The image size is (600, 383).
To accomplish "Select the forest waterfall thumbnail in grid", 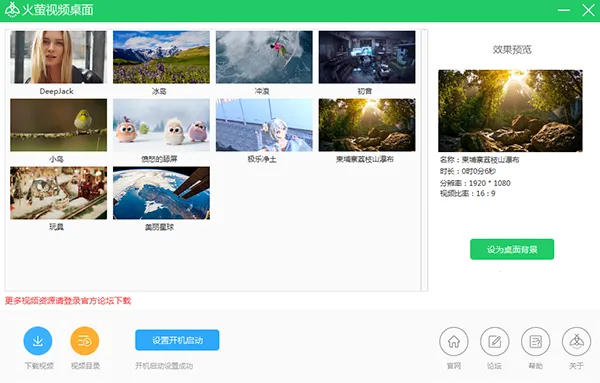I will 367,125.
